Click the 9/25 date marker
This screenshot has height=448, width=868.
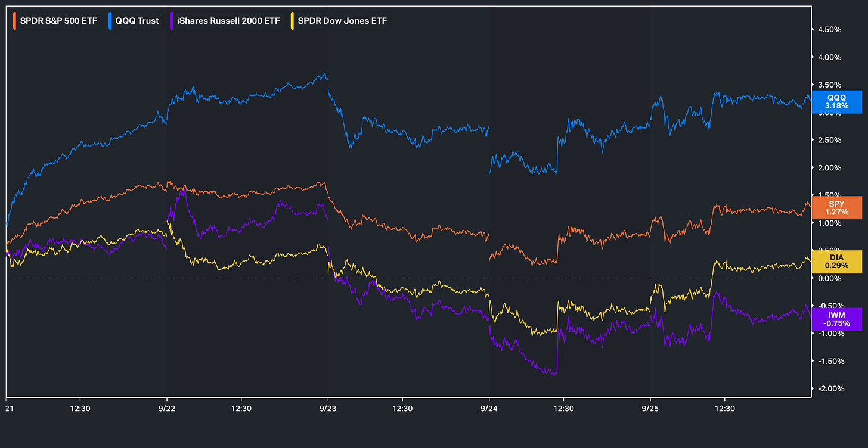pos(650,409)
